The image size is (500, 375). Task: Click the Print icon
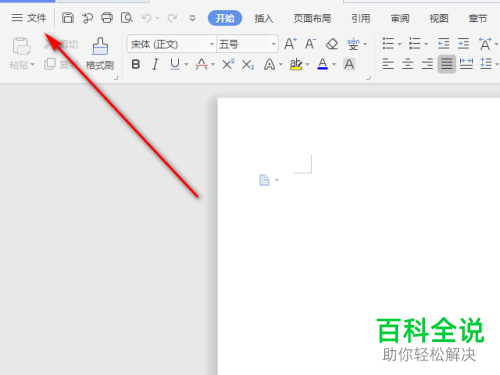click(x=107, y=18)
